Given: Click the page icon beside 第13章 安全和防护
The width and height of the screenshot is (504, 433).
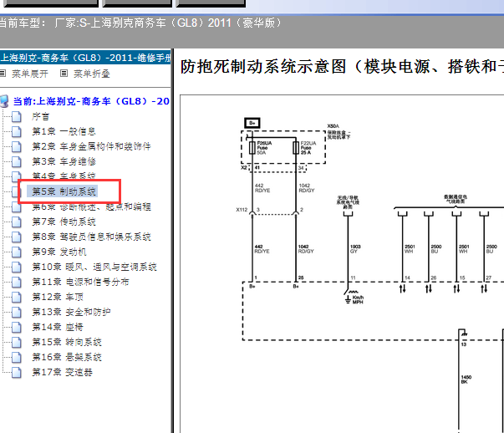Looking at the screenshot, I should pyautogui.click(x=17, y=313).
